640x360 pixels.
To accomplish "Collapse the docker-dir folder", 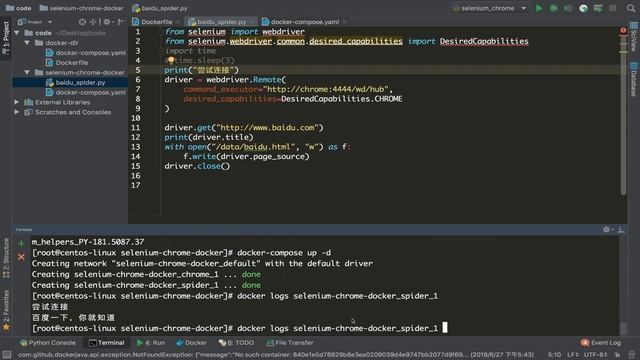I will 27,42.
